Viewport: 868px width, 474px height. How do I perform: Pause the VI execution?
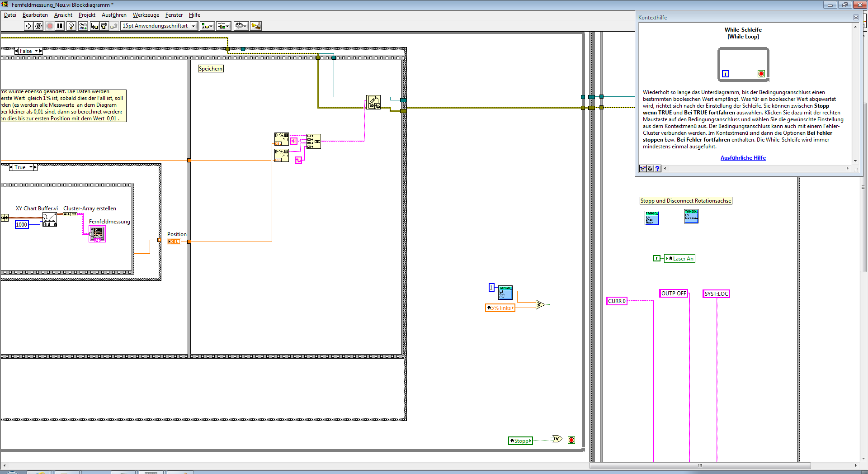pyautogui.click(x=60, y=26)
